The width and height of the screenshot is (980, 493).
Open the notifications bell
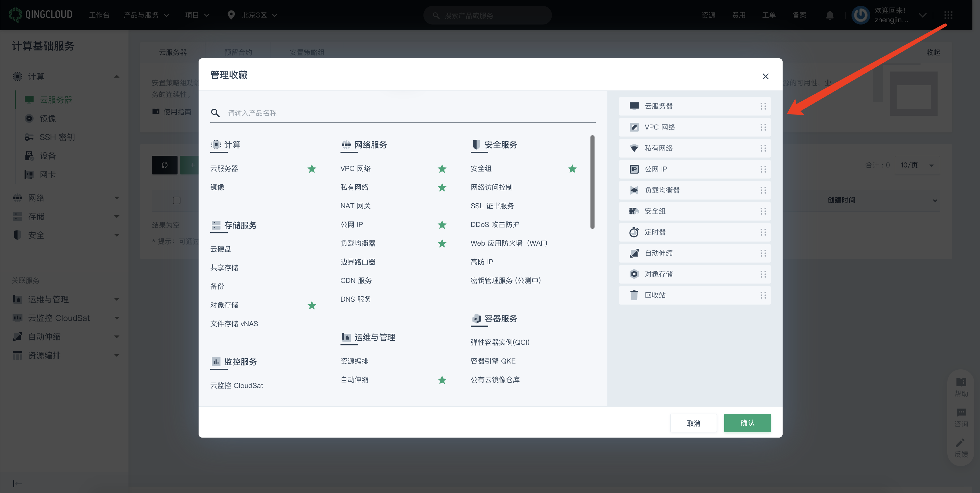pos(830,15)
